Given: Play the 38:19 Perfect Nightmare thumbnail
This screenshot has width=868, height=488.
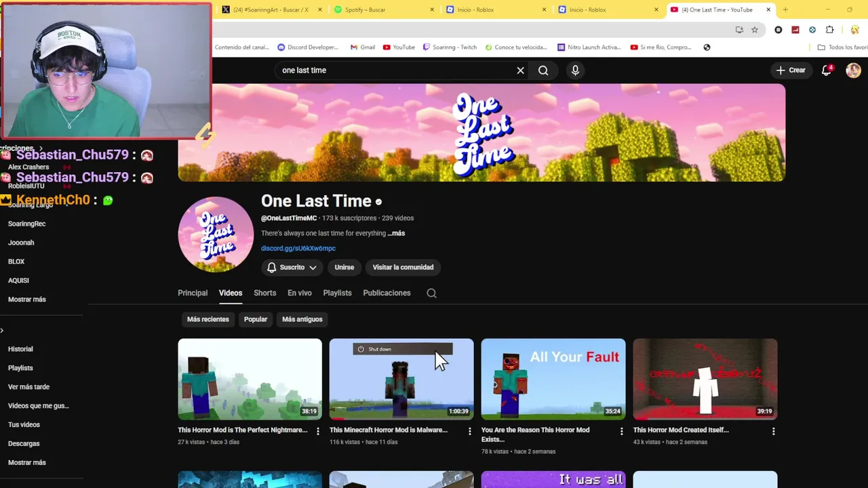Looking at the screenshot, I should (250, 380).
